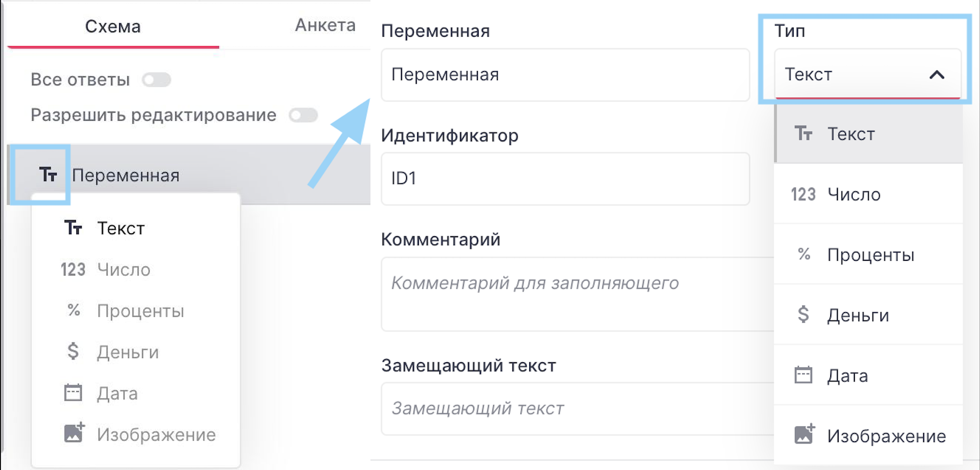The width and height of the screenshot is (980, 470).
Task: Focus the Комментарий для заполняющего text area
Action: click(x=578, y=294)
